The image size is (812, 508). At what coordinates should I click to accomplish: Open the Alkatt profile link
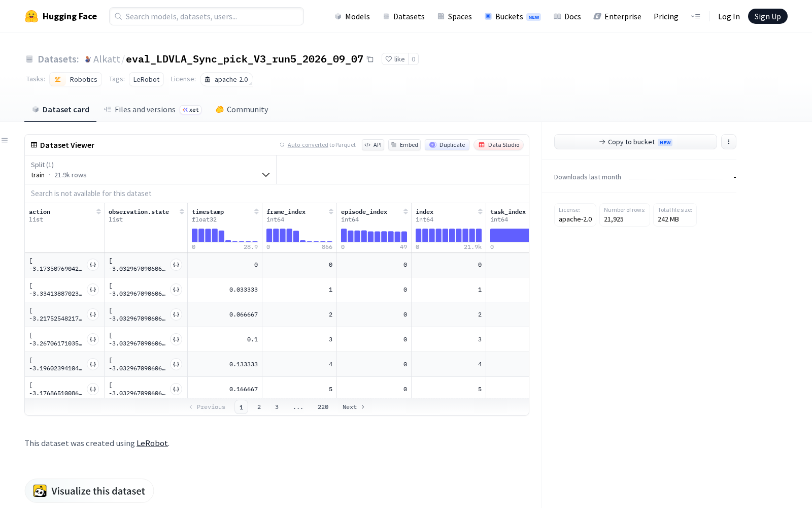107,59
